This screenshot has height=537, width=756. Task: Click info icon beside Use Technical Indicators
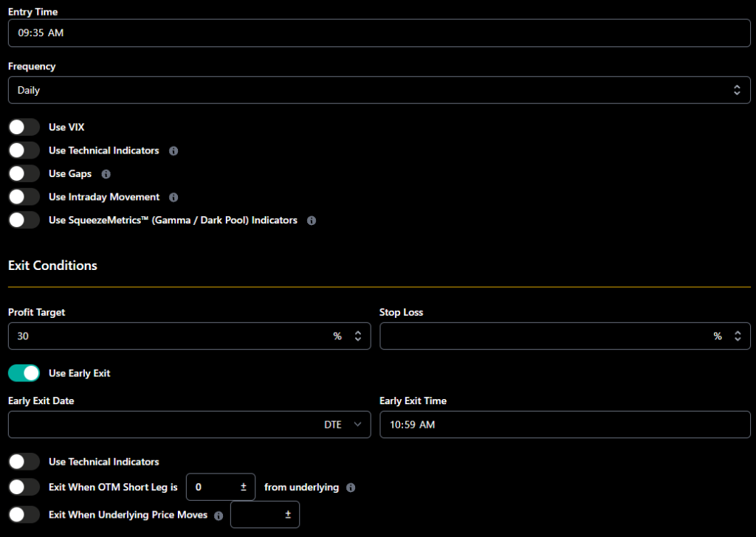pos(173,150)
